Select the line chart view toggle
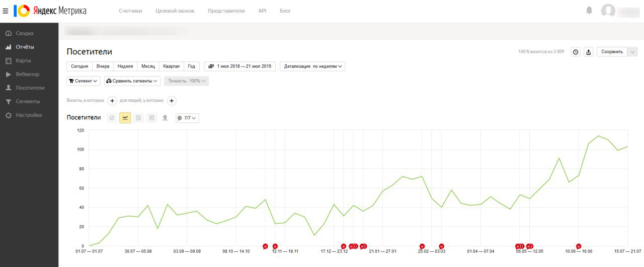Image resolution: width=644 pixels, height=267 pixels. pos(125,118)
